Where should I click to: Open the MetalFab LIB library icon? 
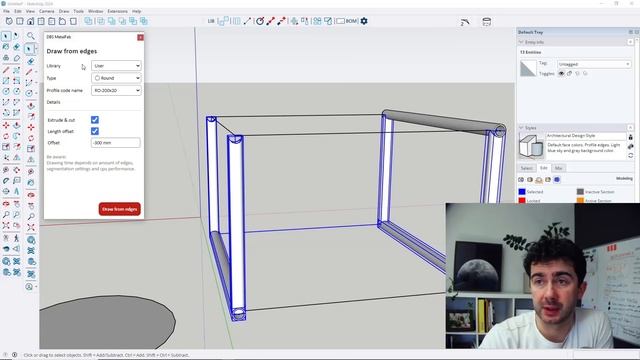click(211, 21)
